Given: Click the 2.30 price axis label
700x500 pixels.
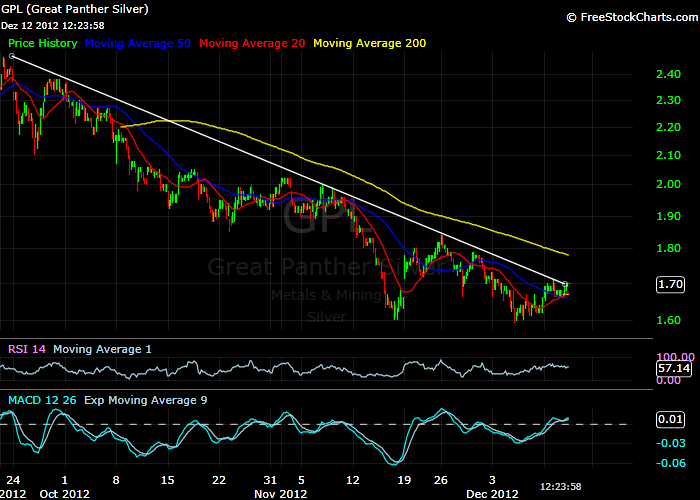Looking at the screenshot, I should click(668, 100).
